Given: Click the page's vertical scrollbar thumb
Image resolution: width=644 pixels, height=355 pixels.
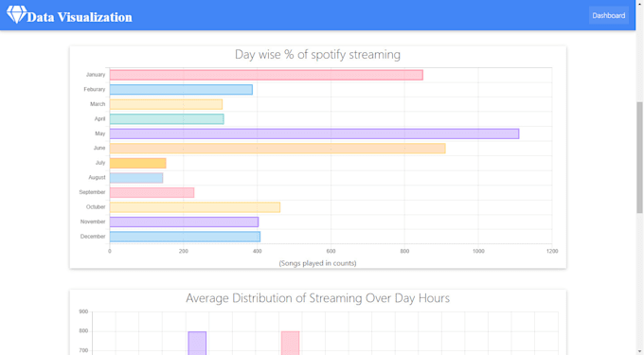Looking at the screenshot, I should pyautogui.click(x=639, y=157).
